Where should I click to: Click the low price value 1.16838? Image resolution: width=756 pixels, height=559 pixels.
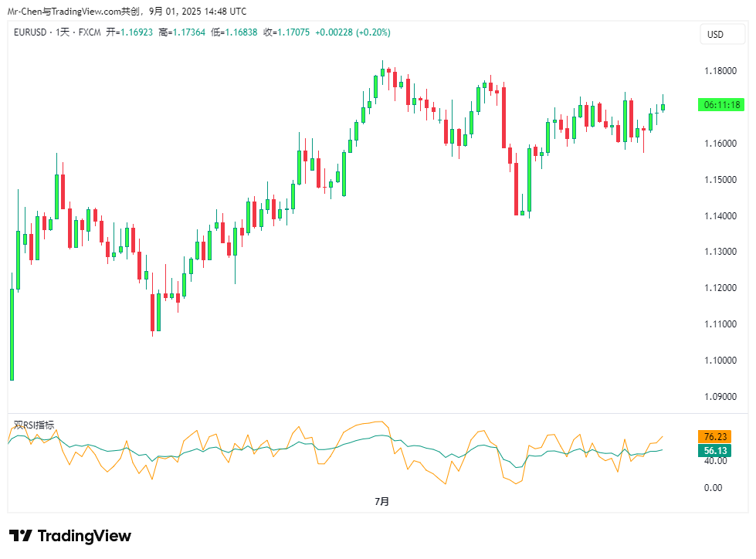[x=241, y=32]
